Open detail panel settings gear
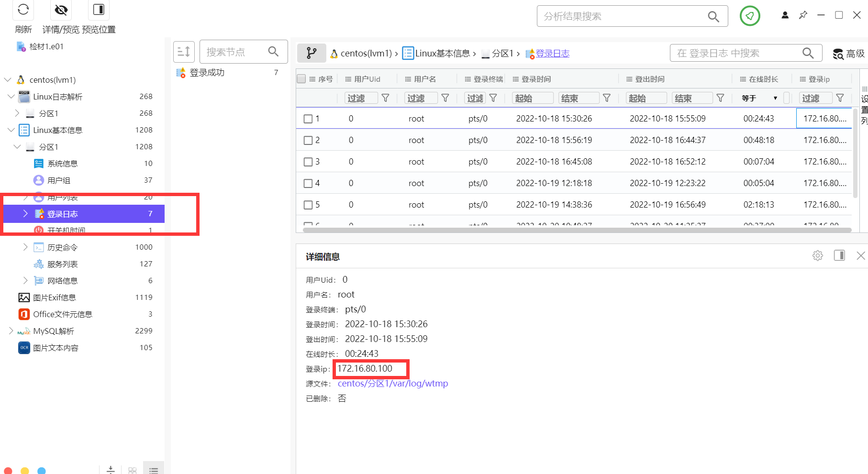The image size is (868, 474). point(818,255)
